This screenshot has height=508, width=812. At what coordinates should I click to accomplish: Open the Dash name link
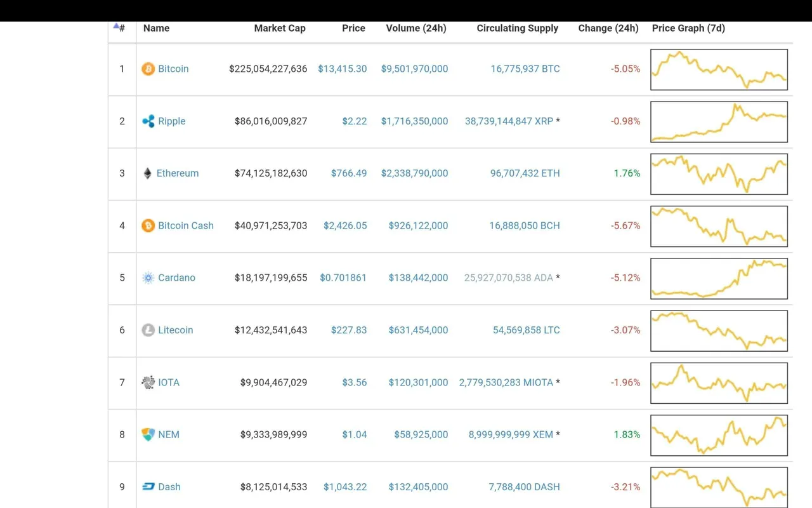click(x=169, y=487)
